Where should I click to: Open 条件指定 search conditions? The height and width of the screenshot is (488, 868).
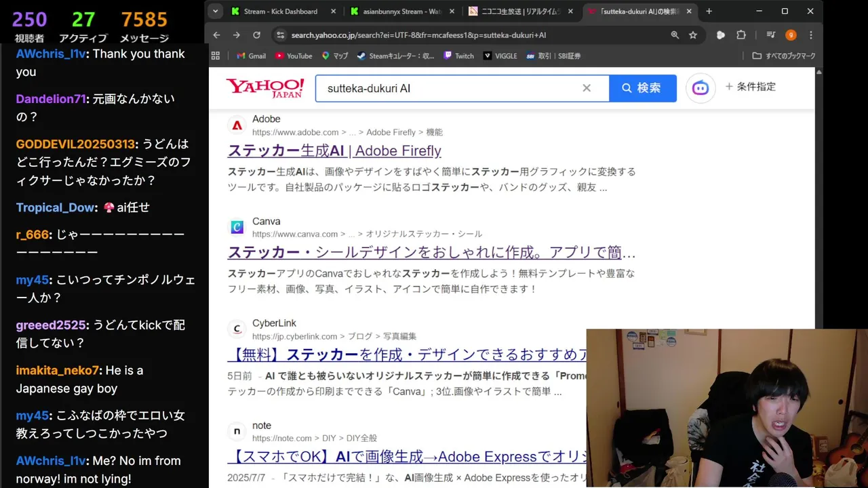751,87
